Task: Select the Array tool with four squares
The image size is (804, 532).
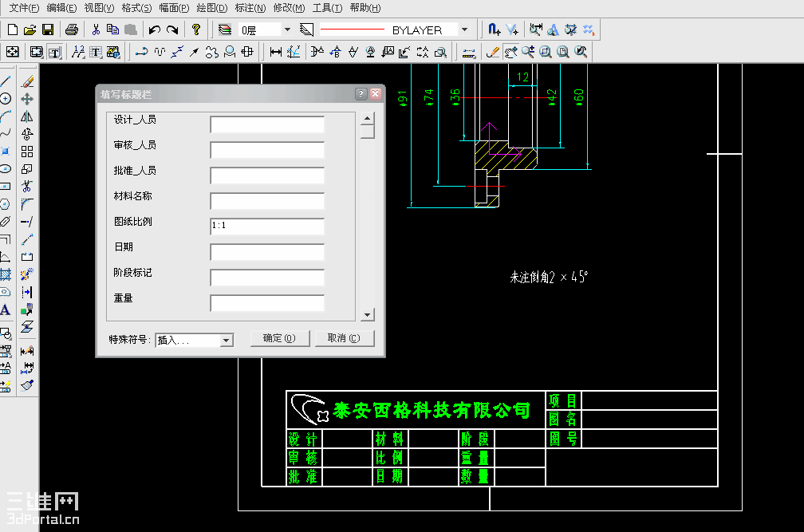Action: [x=27, y=152]
